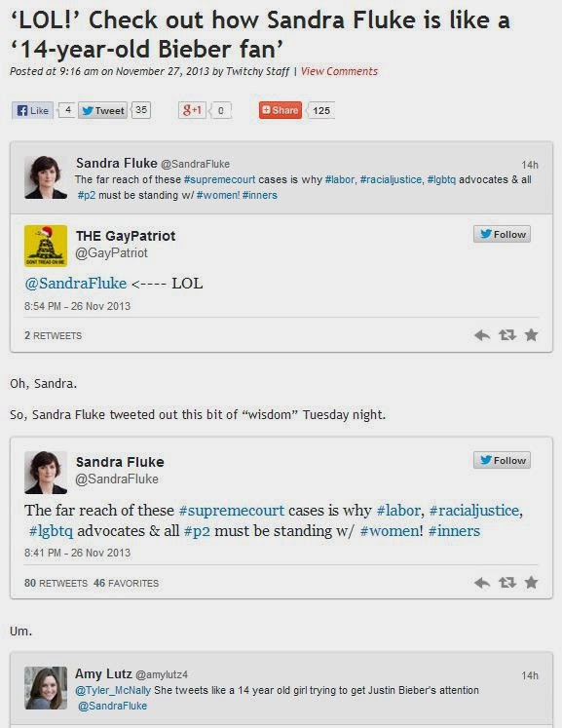Open the 80 Retweets count link
The width and height of the screenshot is (562, 728).
(x=56, y=583)
